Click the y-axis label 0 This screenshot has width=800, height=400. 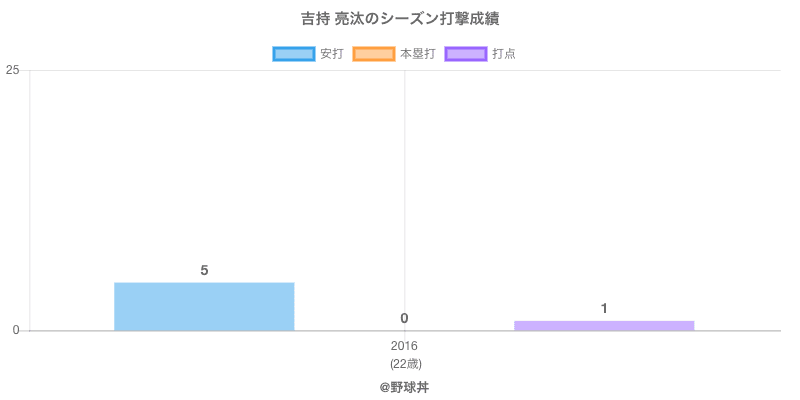[16, 331]
